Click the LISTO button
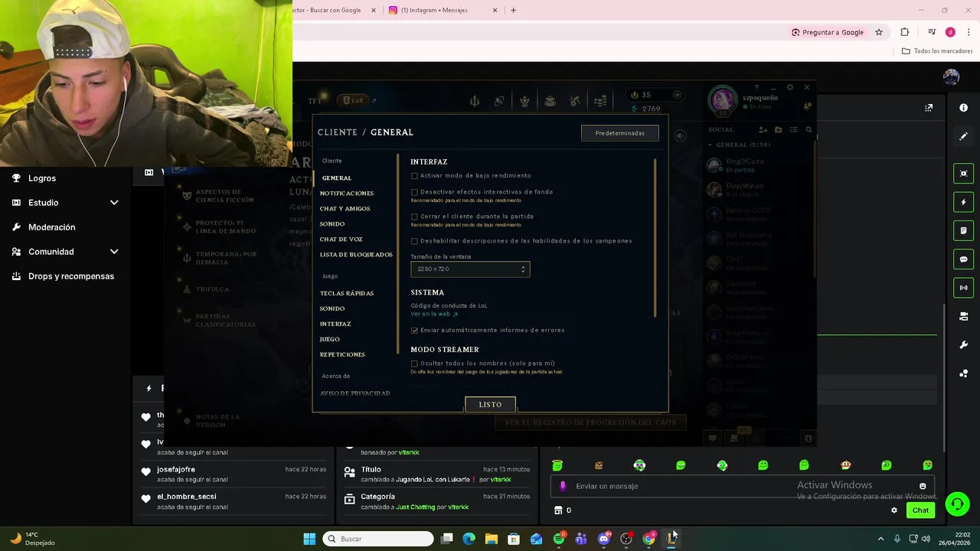The width and height of the screenshot is (980, 551). pyautogui.click(x=490, y=404)
